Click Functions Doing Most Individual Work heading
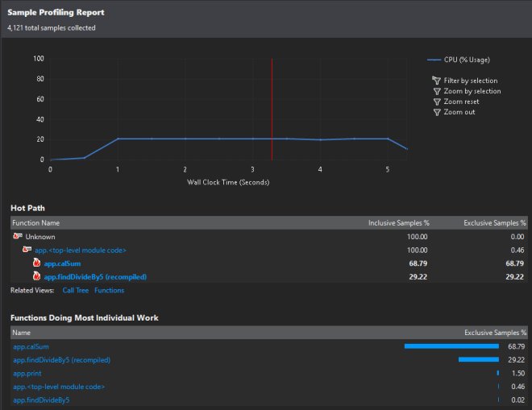The height and width of the screenshot is (410, 532). pyautogui.click(x=85, y=317)
